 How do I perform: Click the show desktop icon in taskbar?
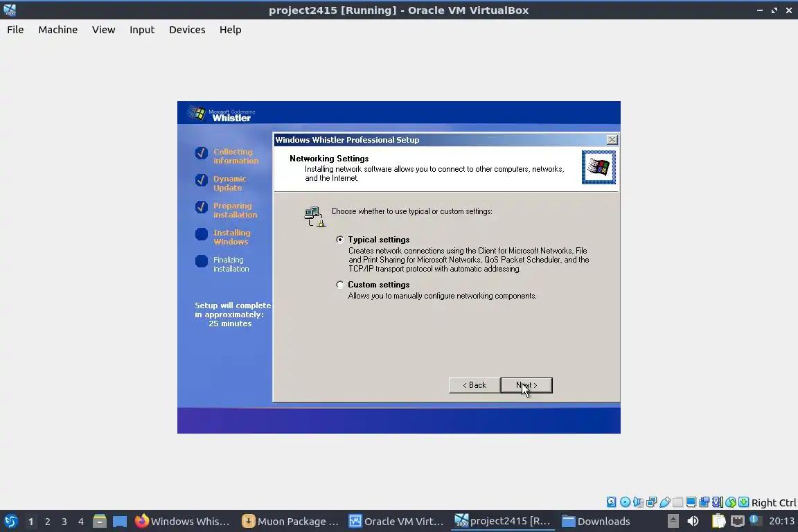(x=120, y=522)
